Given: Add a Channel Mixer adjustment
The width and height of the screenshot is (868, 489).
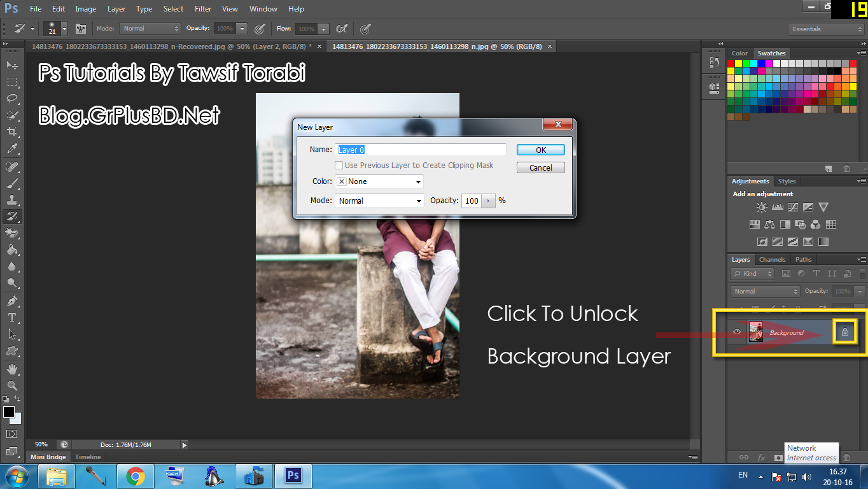Looking at the screenshot, I should [816, 224].
